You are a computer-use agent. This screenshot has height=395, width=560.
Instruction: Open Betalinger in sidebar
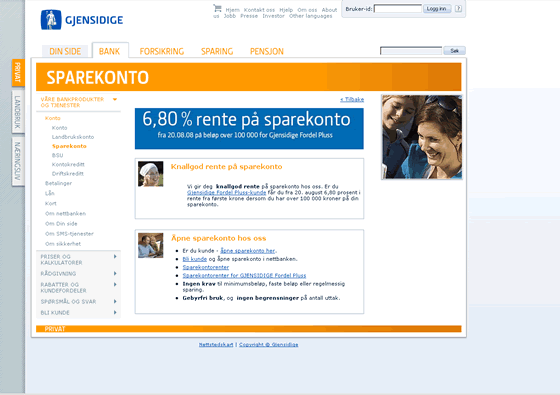tap(59, 183)
